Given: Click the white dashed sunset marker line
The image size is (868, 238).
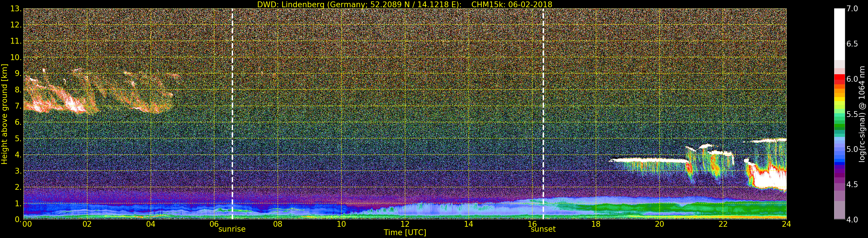Looking at the screenshot, I should [x=543, y=114].
